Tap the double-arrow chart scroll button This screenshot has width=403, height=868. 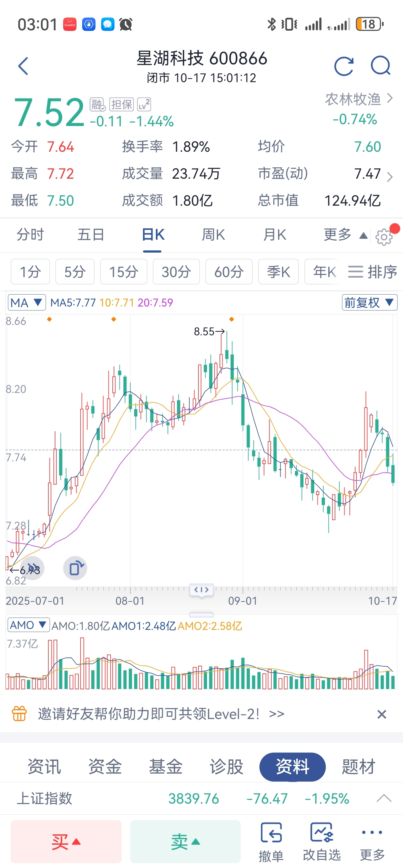click(x=32, y=568)
